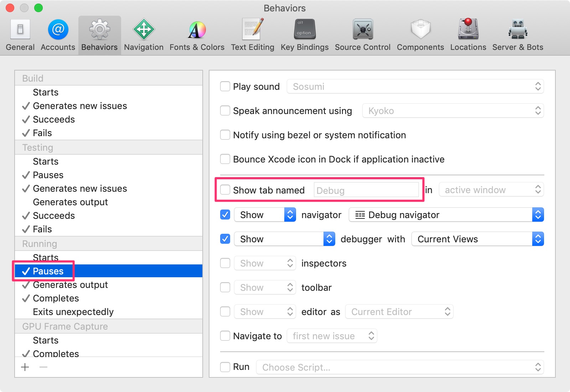Select Pauses under Running section

tap(48, 271)
